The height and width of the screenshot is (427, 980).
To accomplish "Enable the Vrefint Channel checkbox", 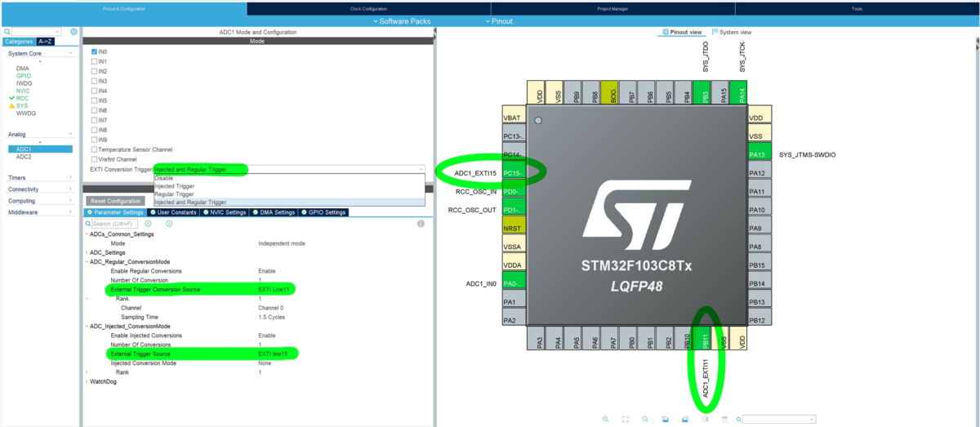I will pos(94,159).
